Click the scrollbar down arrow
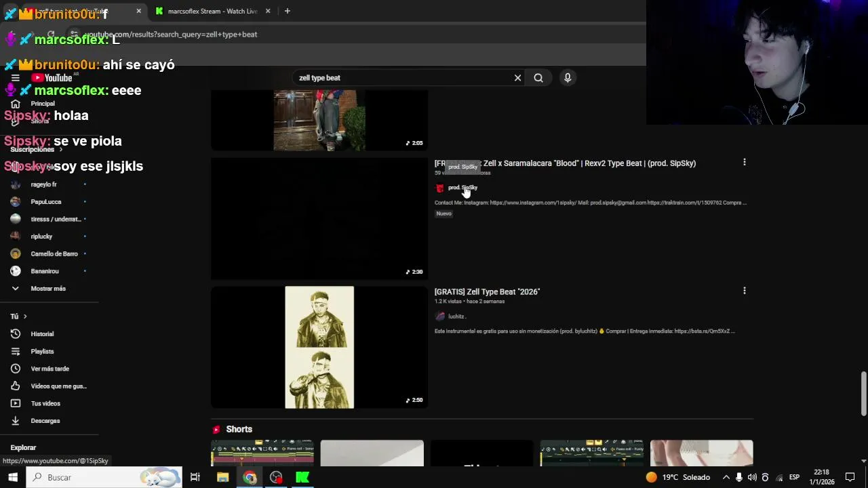The height and width of the screenshot is (488, 868). [863, 462]
